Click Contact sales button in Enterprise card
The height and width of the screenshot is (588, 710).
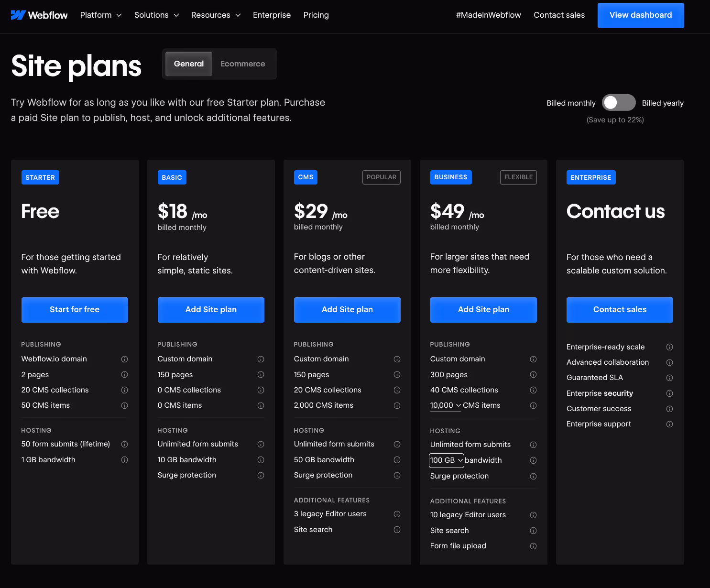point(620,310)
